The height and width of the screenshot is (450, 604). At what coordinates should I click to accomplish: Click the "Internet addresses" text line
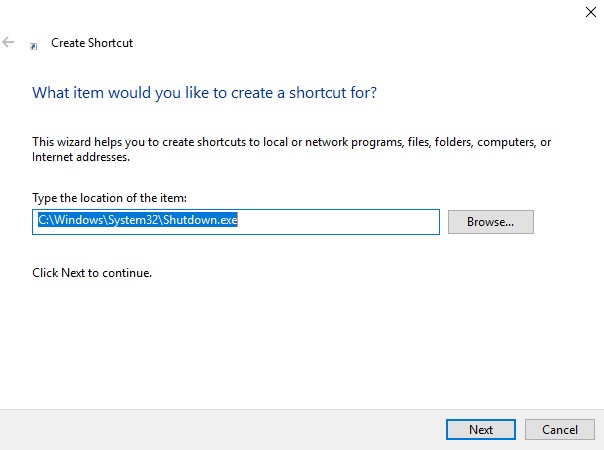pyautogui.click(x=81, y=157)
